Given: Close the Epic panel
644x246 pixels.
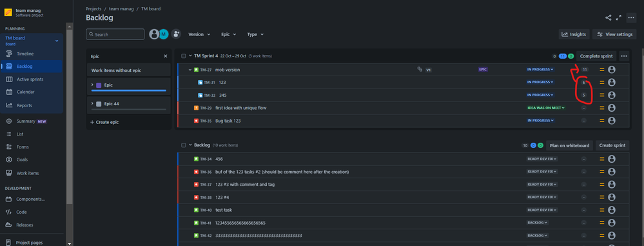Looking at the screenshot, I should (166, 56).
